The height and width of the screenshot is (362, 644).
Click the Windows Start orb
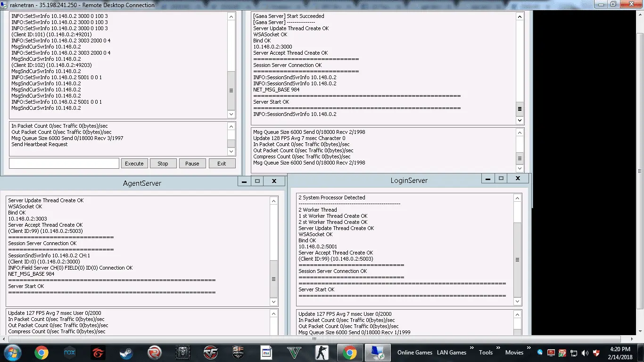tap(12, 353)
